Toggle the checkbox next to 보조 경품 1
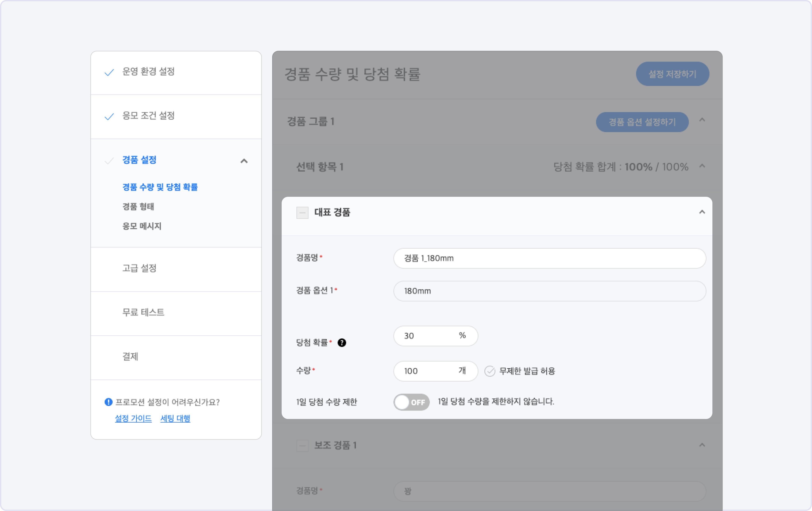This screenshot has height=511, width=812. [x=302, y=446]
